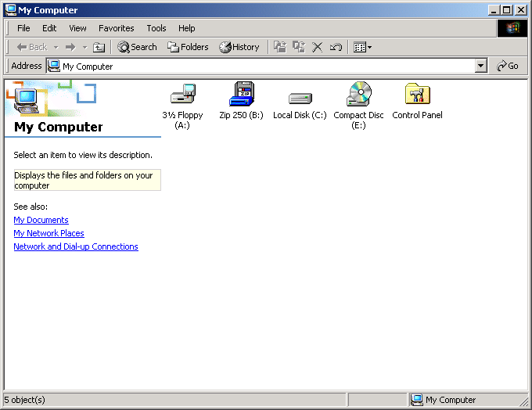This screenshot has width=532, height=410.
Task: Click the My Computer heading in left pane
Action: [x=59, y=127]
